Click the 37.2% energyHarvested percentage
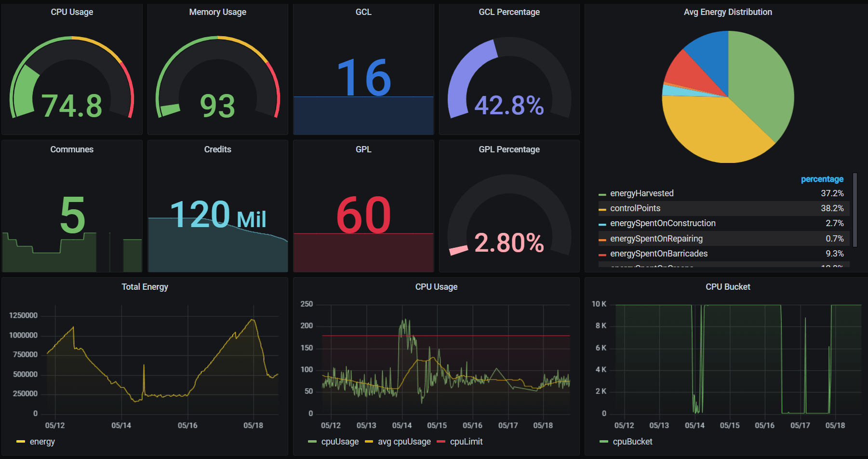The width and height of the screenshot is (868, 459). pos(832,193)
